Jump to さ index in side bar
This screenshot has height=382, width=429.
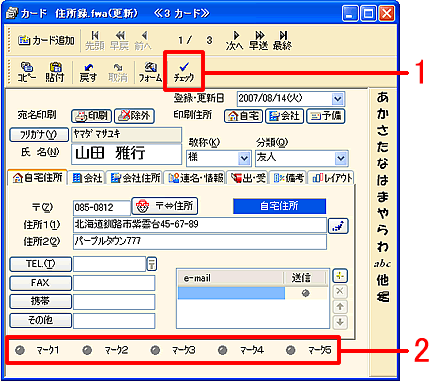[x=383, y=130]
